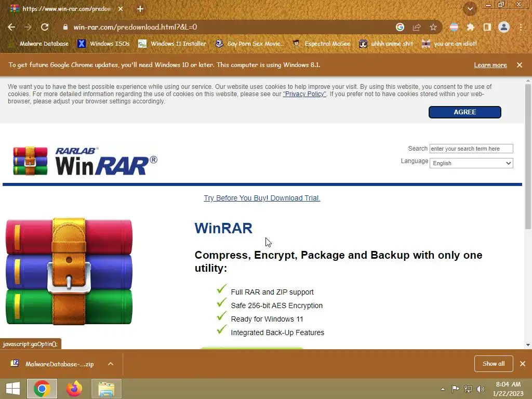Select 'Safe 256-bit AES Encryption' text

(276, 305)
